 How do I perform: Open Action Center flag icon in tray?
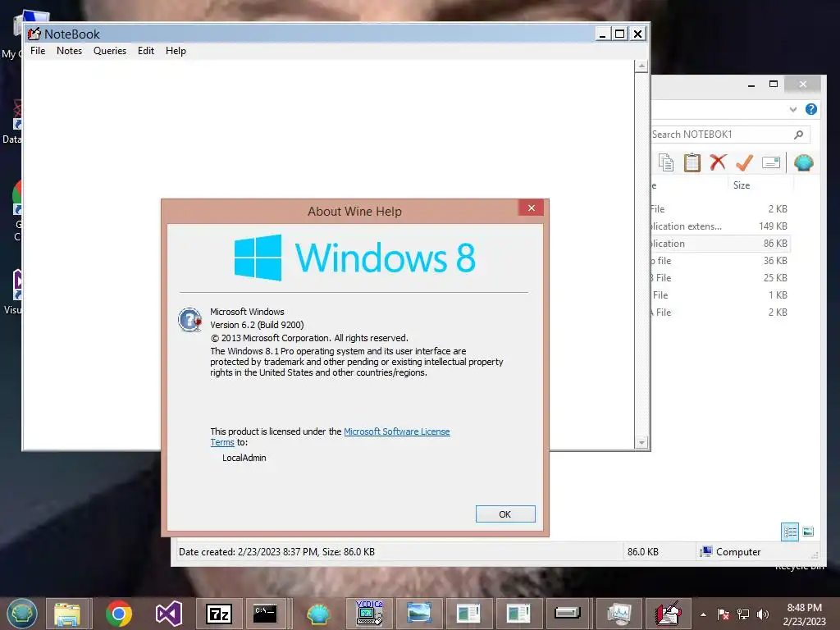click(723, 614)
